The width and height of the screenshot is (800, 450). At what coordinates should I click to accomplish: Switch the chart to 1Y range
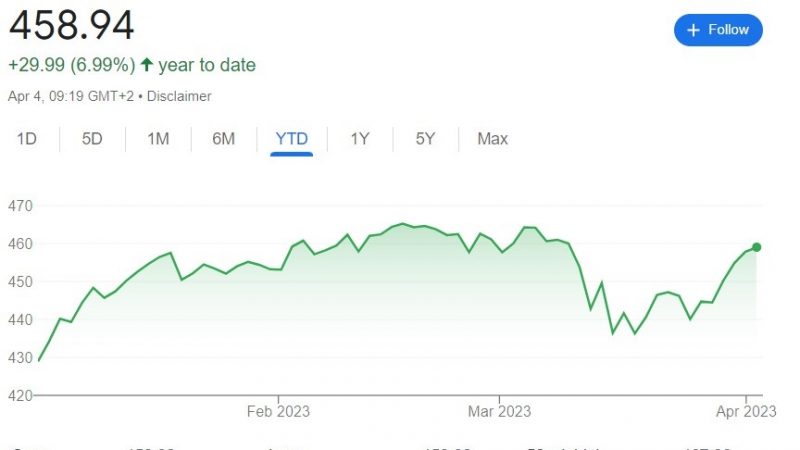click(360, 139)
